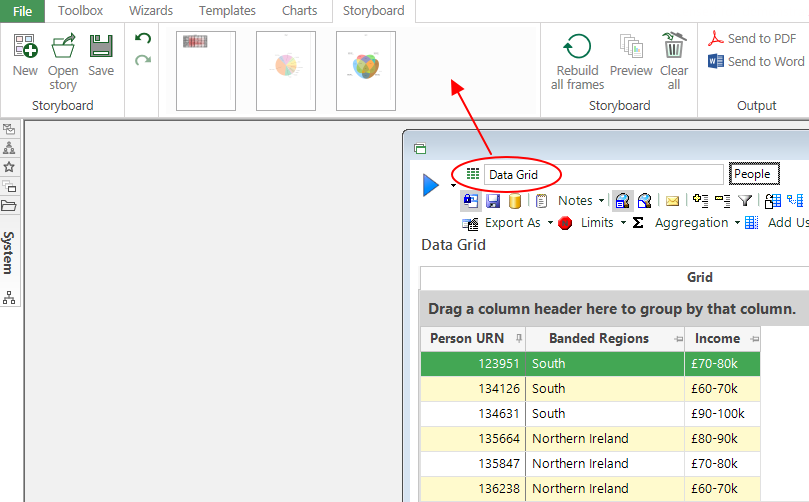This screenshot has width=809, height=502.
Task: Click the blue grid Add icon
Action: pyautogui.click(x=752, y=223)
